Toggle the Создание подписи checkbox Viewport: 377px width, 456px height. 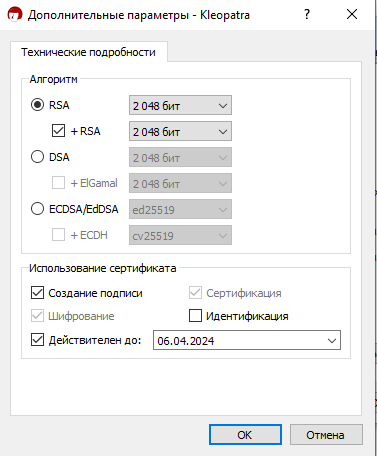[x=37, y=293]
